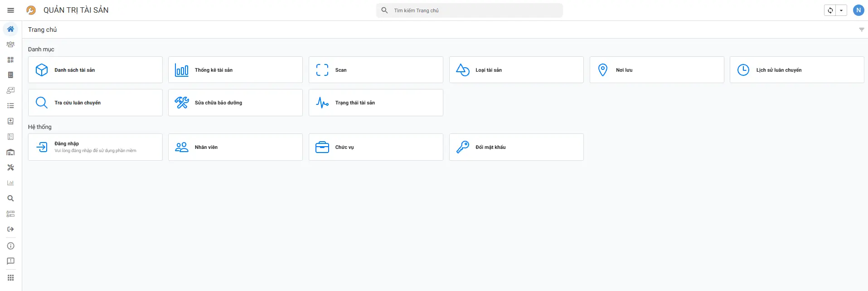Open the presentation chart sidebar icon
This screenshot has width=868, height=291.
[x=10, y=90]
